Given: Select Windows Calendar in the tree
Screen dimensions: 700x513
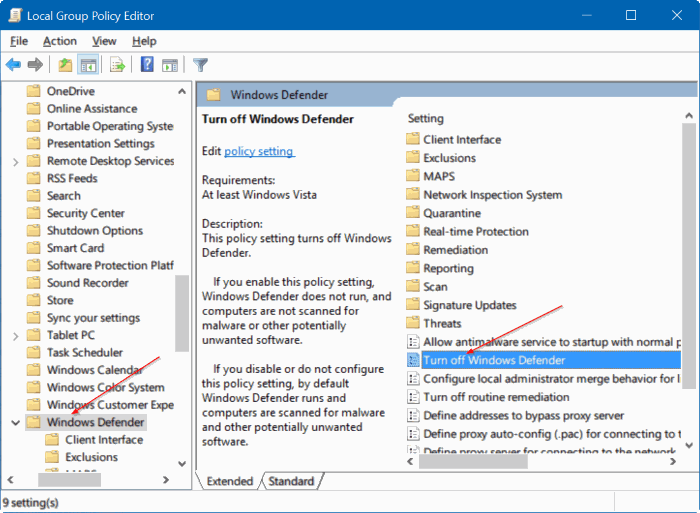Looking at the screenshot, I should [x=95, y=370].
